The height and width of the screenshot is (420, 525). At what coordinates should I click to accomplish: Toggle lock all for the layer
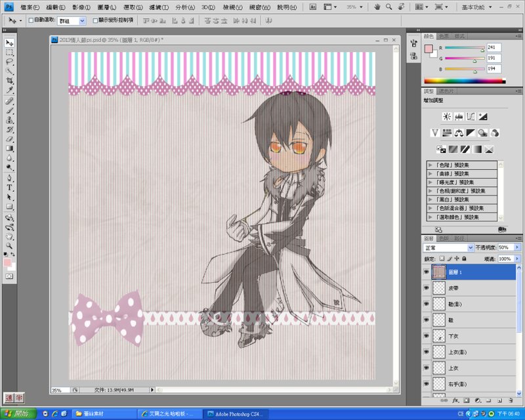tap(464, 258)
